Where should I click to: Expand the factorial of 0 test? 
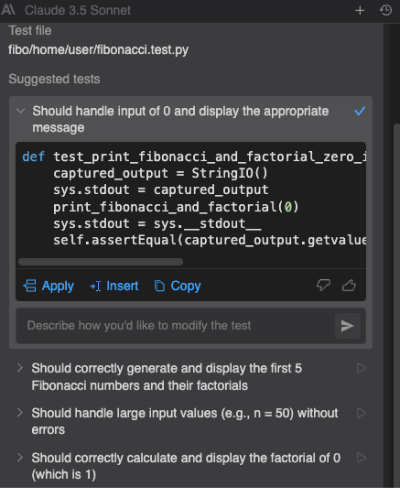click(20, 457)
